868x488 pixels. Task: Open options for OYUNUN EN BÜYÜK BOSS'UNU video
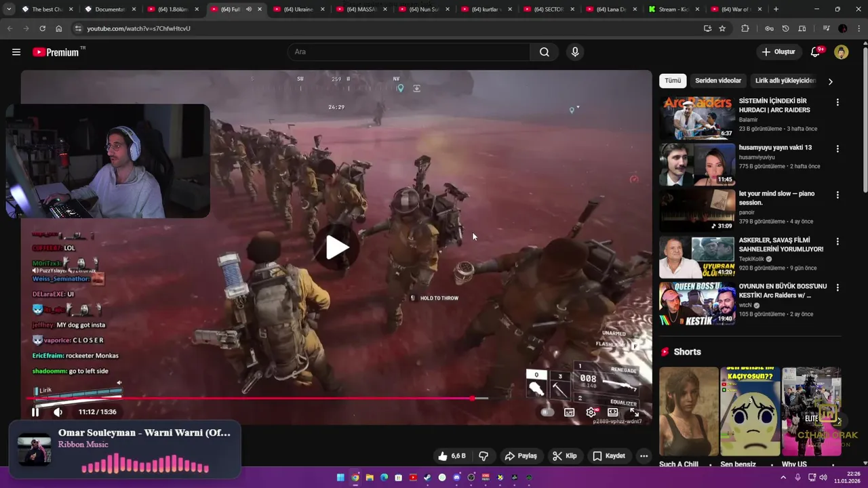(837, 287)
